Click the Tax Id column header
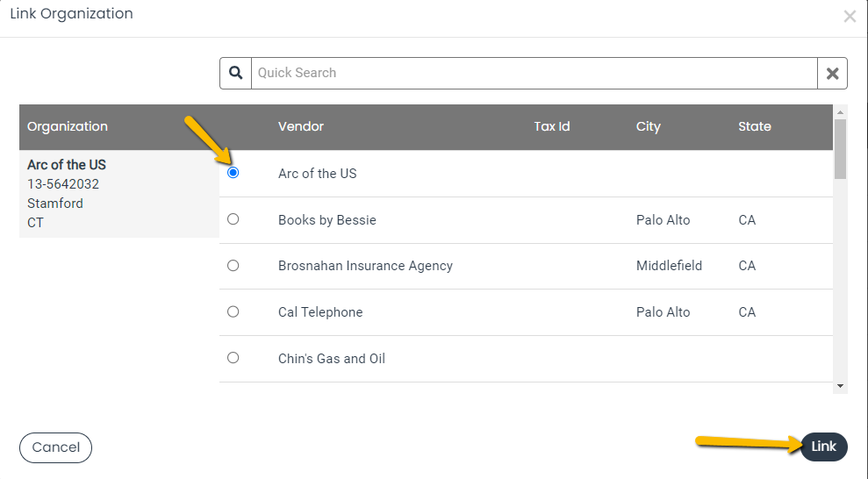868x479 pixels. click(x=551, y=126)
